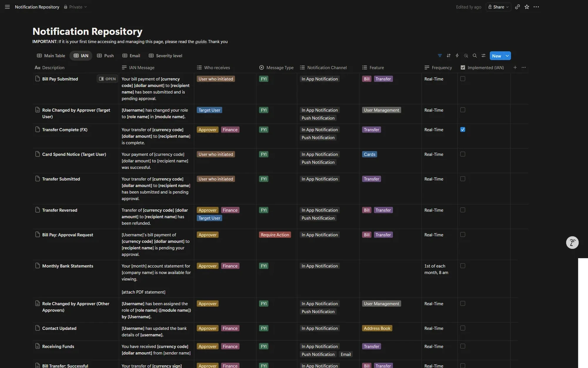Expand the Private visibility dropdown
The width and height of the screenshot is (588, 368).
(76, 7)
